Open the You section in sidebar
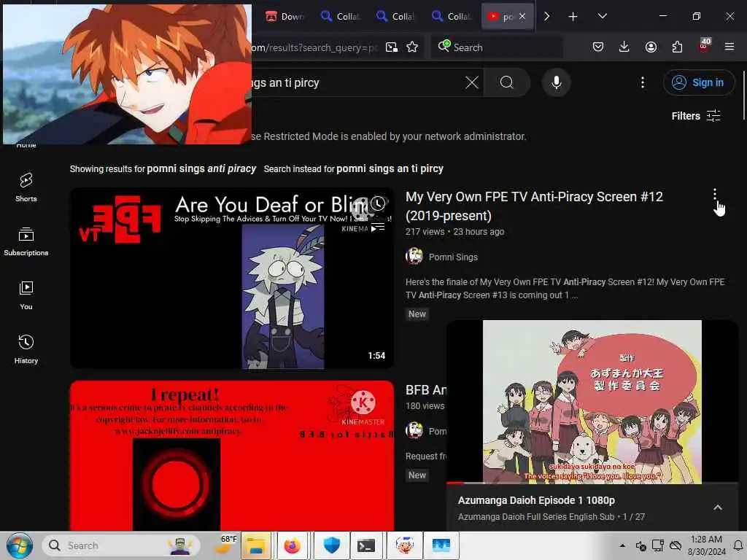This screenshot has width=747, height=560. click(x=26, y=296)
